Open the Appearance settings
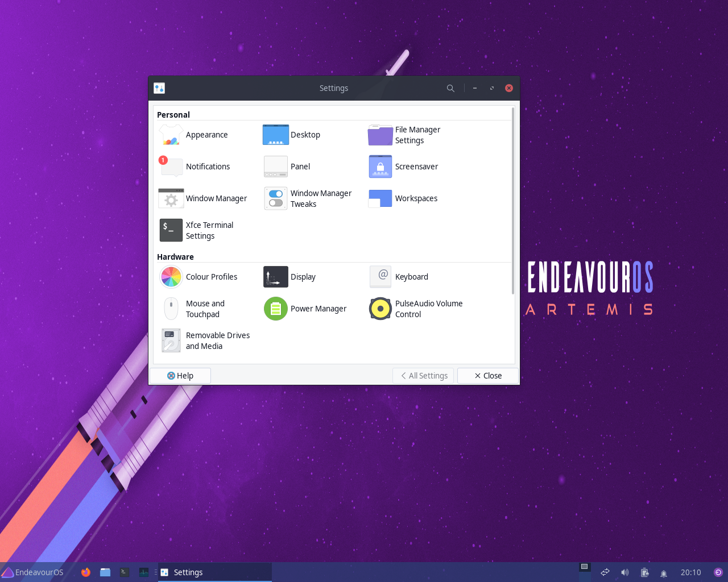 (x=193, y=135)
